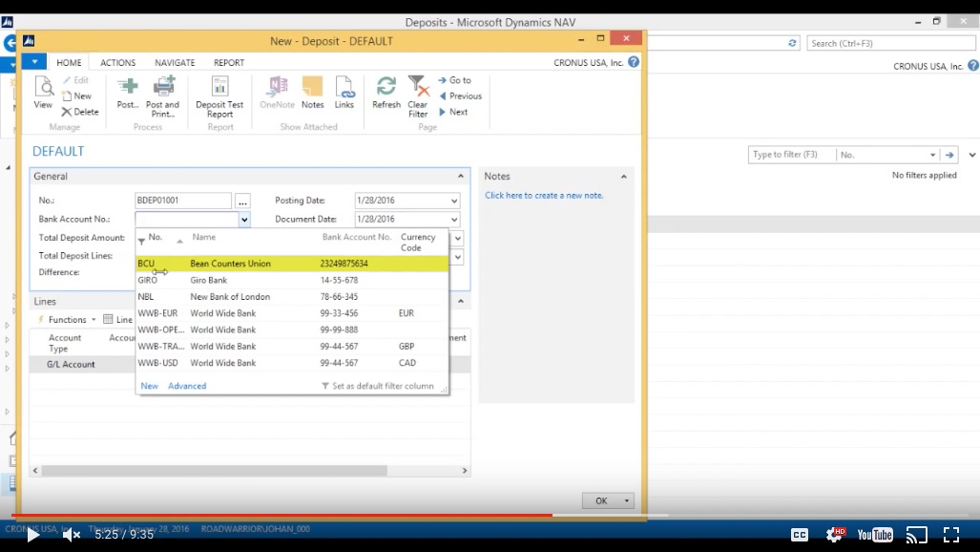Screen dimensions: 980x552
Task: Click the View icon in Manage group
Action: [44, 93]
